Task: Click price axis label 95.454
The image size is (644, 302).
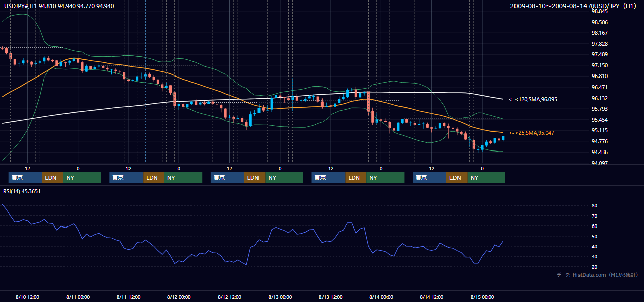Action: click(x=599, y=120)
